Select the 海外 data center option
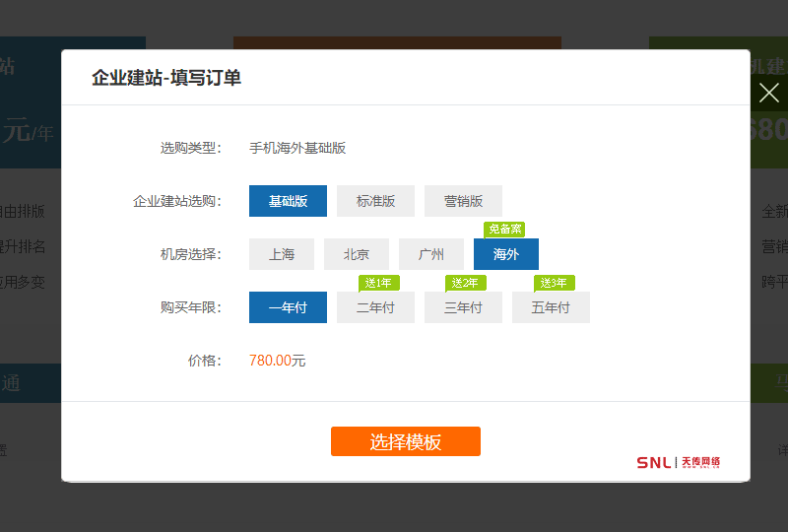The width and height of the screenshot is (788, 532). [x=506, y=254]
